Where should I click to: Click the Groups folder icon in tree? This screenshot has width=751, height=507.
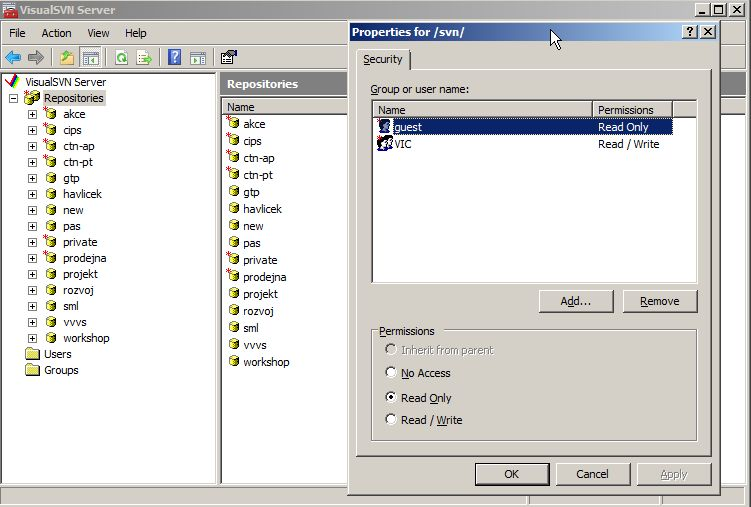(x=33, y=370)
